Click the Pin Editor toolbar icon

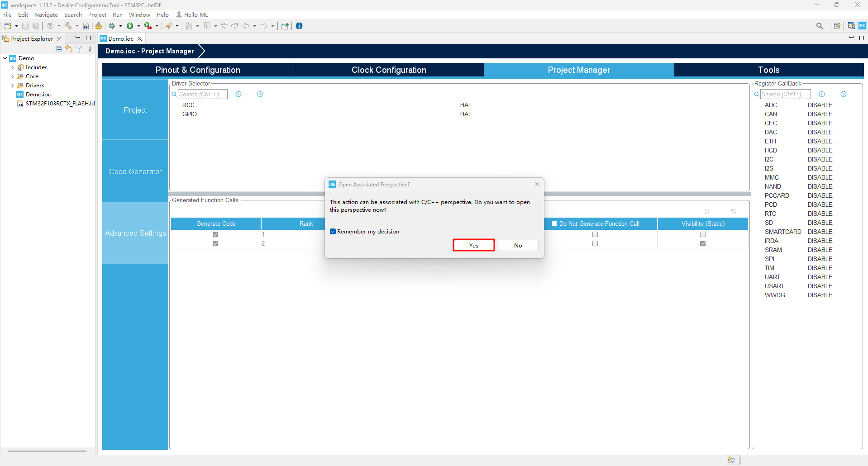(285, 26)
